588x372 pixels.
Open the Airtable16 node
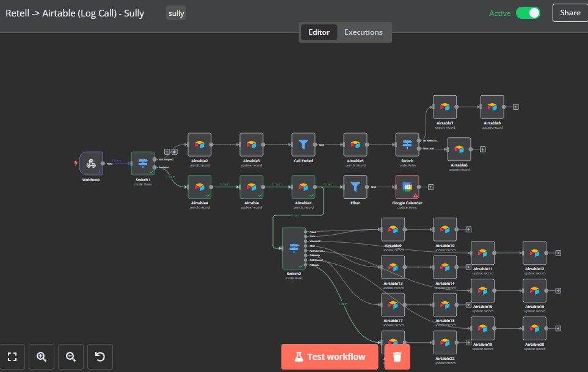point(534,291)
